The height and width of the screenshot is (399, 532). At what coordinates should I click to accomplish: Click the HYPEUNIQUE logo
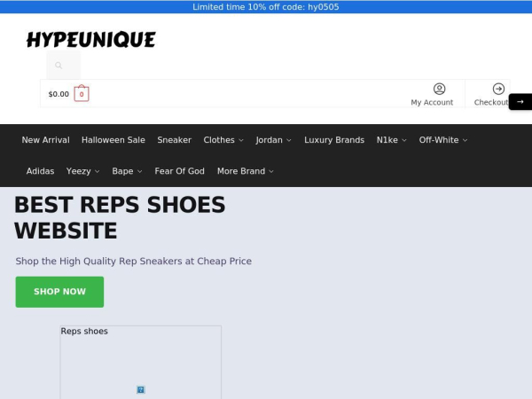coord(91,39)
